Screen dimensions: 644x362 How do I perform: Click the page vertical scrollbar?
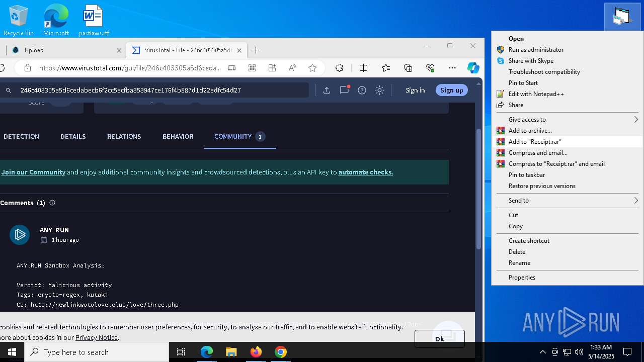pyautogui.click(x=478, y=189)
